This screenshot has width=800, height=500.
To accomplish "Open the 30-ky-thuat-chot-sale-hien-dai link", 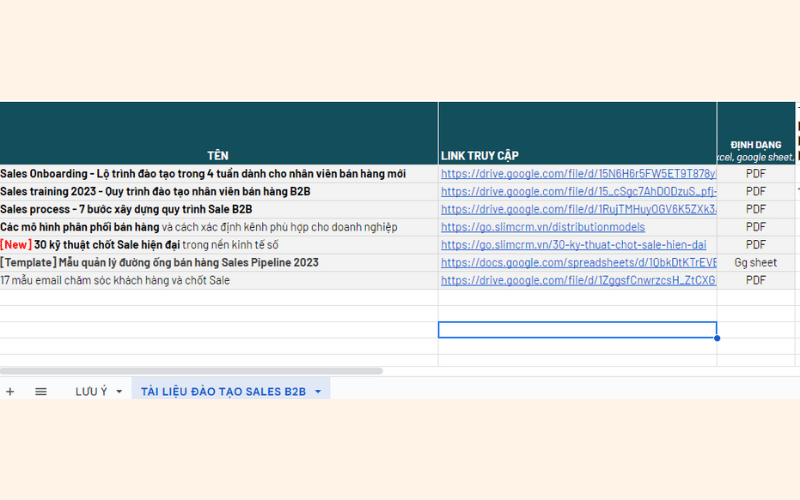I will (x=573, y=245).
